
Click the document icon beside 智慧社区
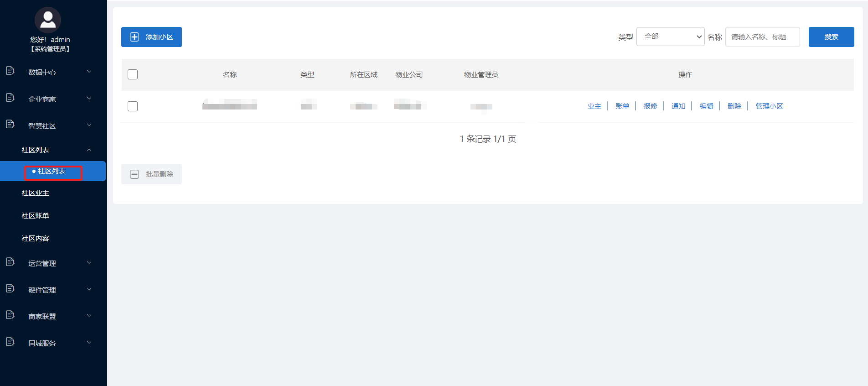[x=10, y=124]
